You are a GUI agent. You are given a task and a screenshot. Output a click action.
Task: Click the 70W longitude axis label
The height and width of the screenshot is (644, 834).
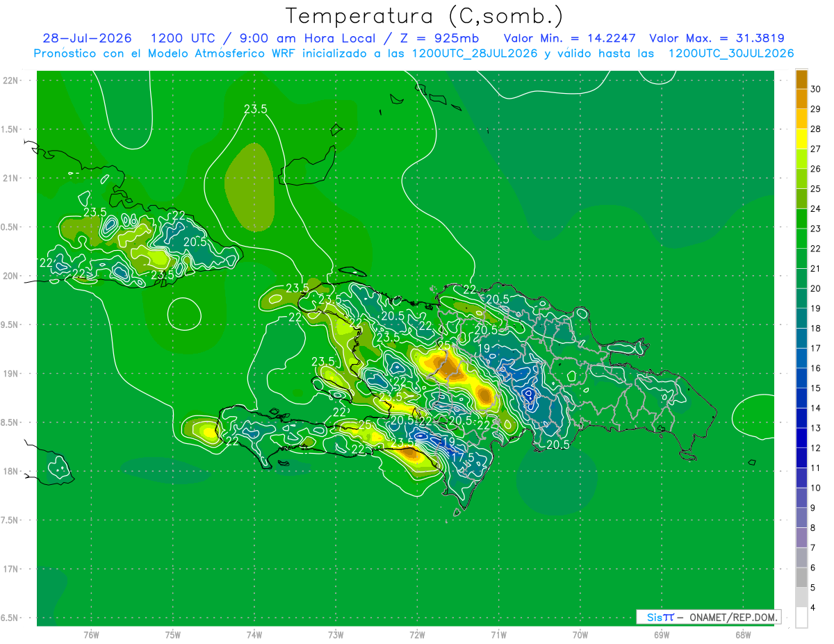coord(580,635)
